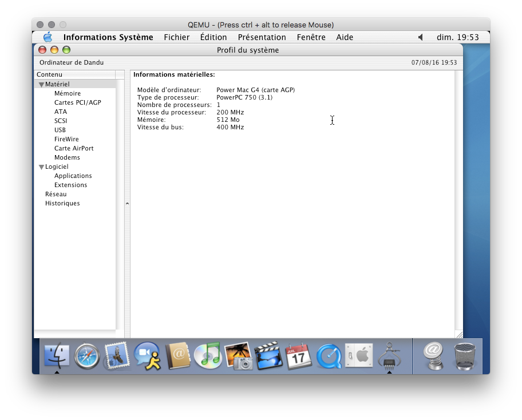This screenshot has height=420, width=522.
Task: Click the 200 MHz processor speed value
Action: [230, 113]
